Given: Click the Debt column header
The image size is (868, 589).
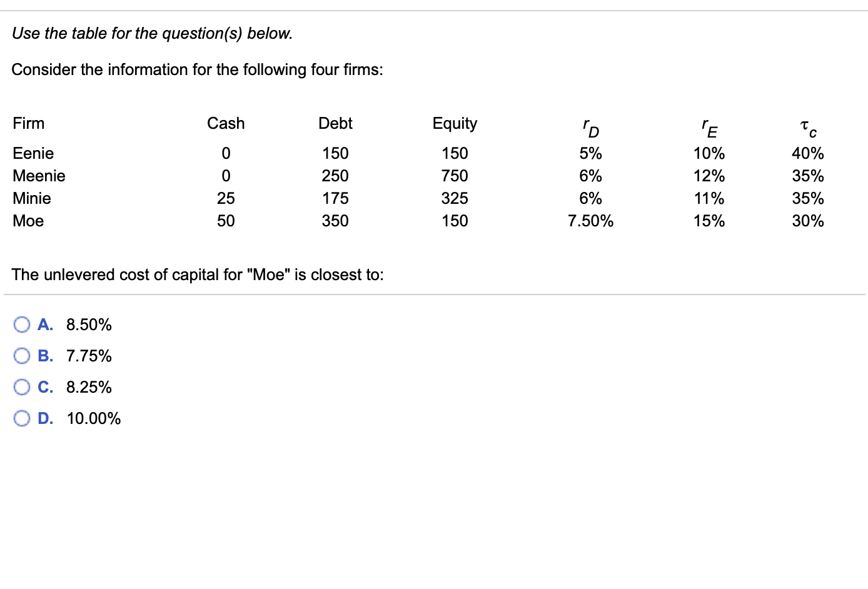Looking at the screenshot, I should (x=335, y=123).
